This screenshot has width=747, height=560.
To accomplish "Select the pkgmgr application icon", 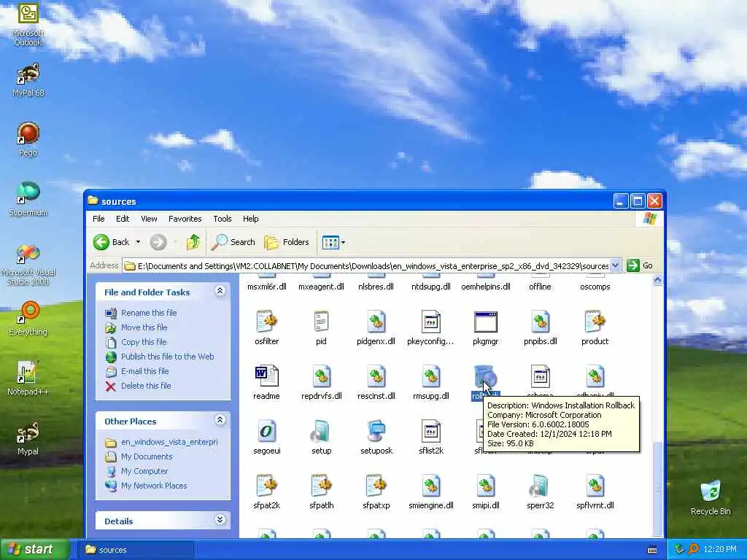I will [485, 322].
